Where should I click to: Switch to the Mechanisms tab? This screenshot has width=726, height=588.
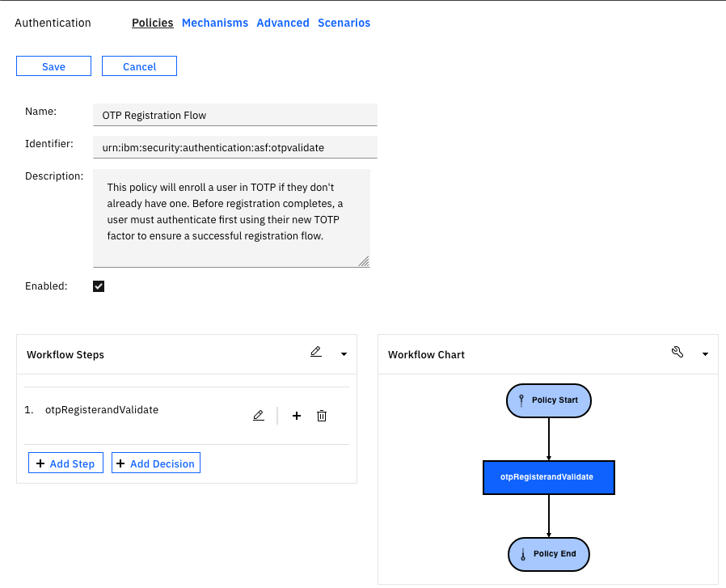pyautogui.click(x=215, y=23)
